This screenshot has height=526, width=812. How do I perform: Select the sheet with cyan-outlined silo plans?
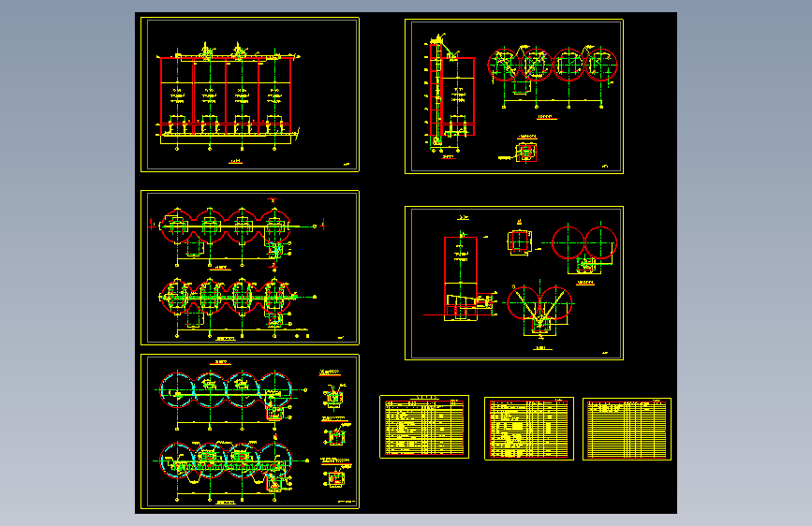[x=250, y=431]
